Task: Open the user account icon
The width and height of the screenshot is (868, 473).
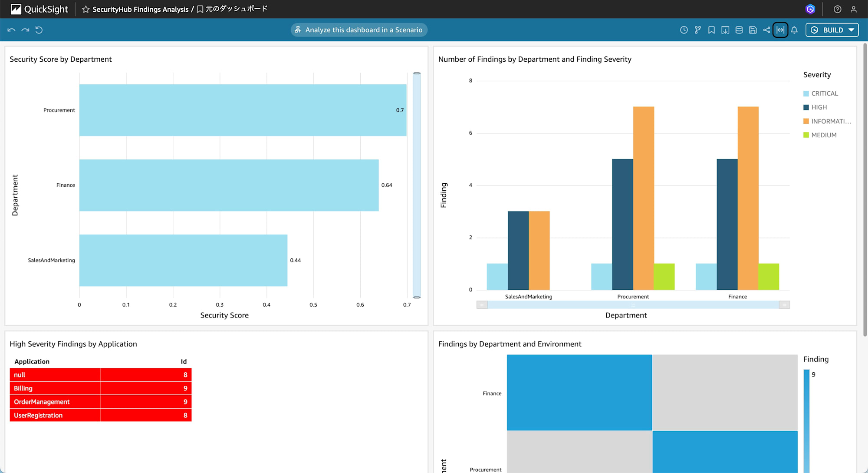Action: click(x=854, y=9)
